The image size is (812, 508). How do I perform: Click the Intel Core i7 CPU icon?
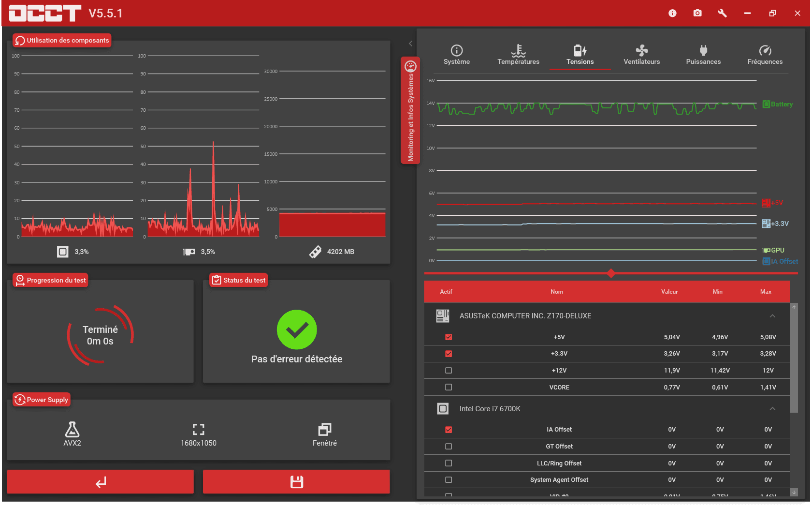point(443,409)
